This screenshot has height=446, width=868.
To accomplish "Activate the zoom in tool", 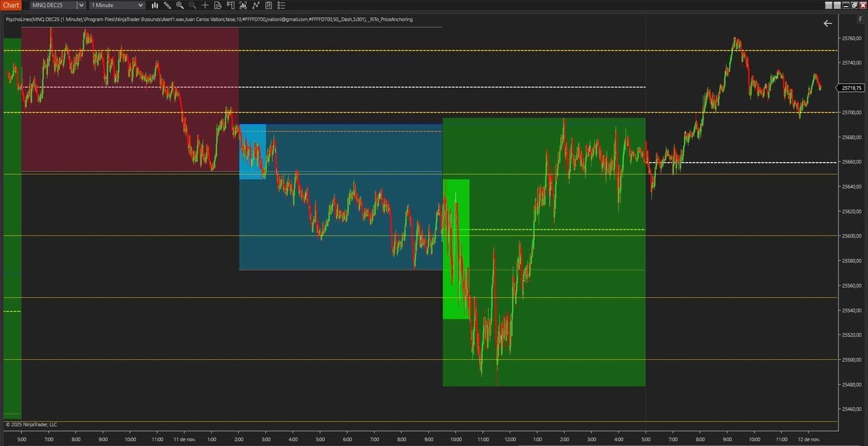I will 180,5.
